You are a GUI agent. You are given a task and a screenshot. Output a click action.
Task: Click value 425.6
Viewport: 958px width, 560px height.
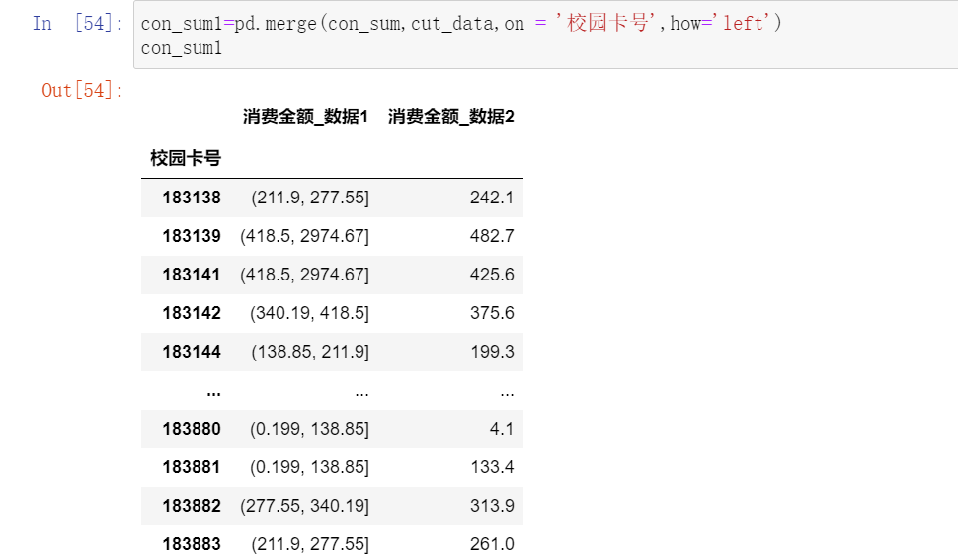tap(492, 275)
